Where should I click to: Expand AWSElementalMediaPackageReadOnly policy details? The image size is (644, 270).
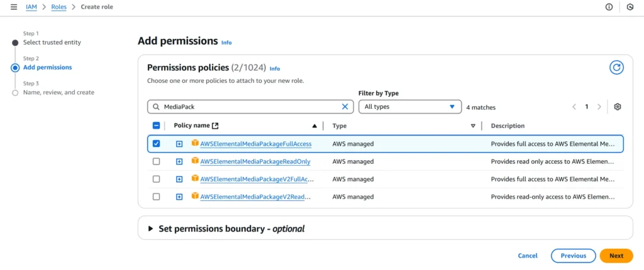(179, 161)
